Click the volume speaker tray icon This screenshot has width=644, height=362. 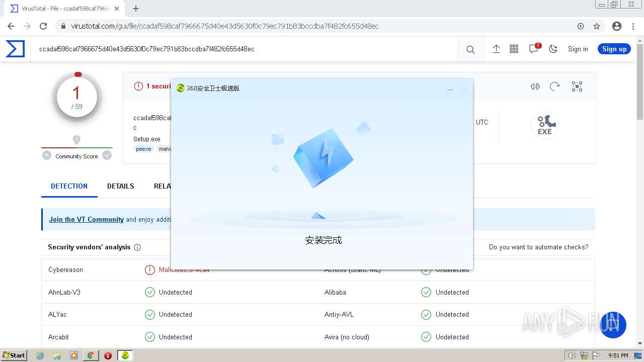(572, 355)
